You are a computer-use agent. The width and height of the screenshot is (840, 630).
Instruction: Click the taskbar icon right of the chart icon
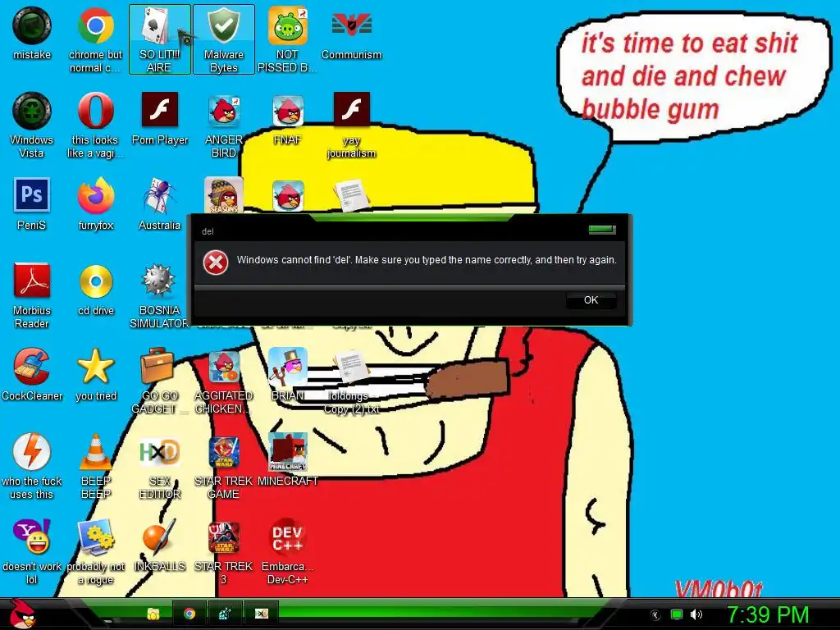click(x=262, y=614)
